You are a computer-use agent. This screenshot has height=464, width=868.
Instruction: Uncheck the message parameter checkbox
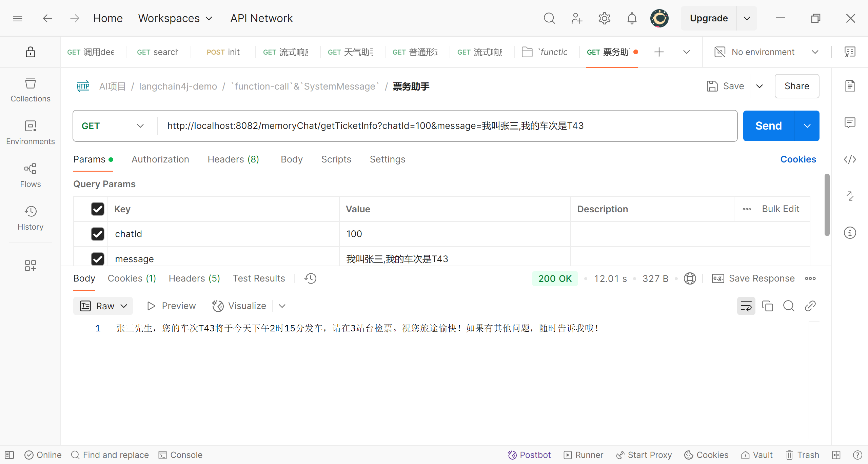point(98,259)
